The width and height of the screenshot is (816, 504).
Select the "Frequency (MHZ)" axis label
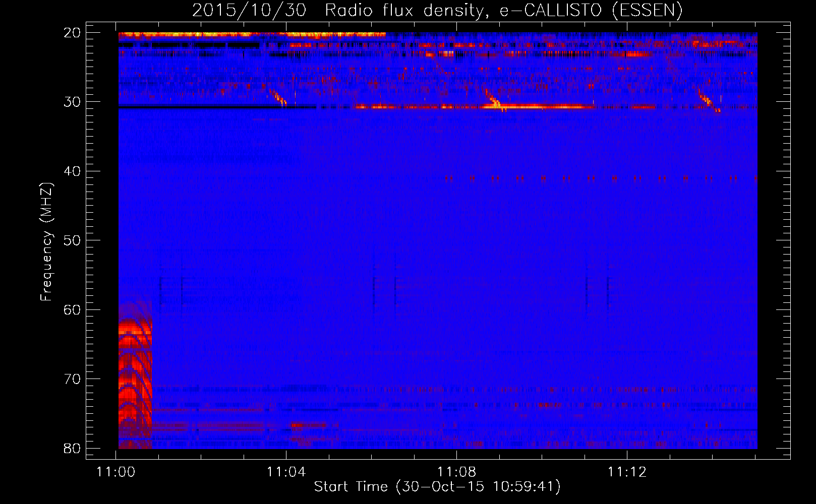pos(46,242)
